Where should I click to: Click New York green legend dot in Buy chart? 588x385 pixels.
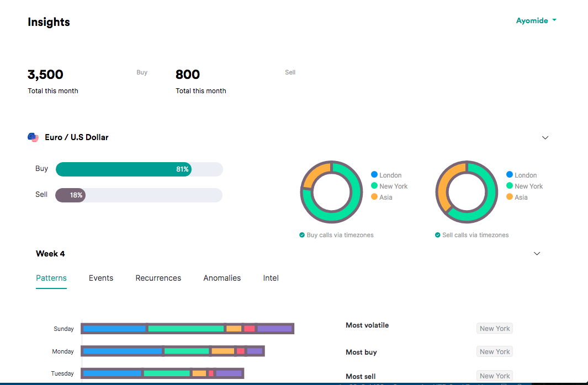point(374,186)
